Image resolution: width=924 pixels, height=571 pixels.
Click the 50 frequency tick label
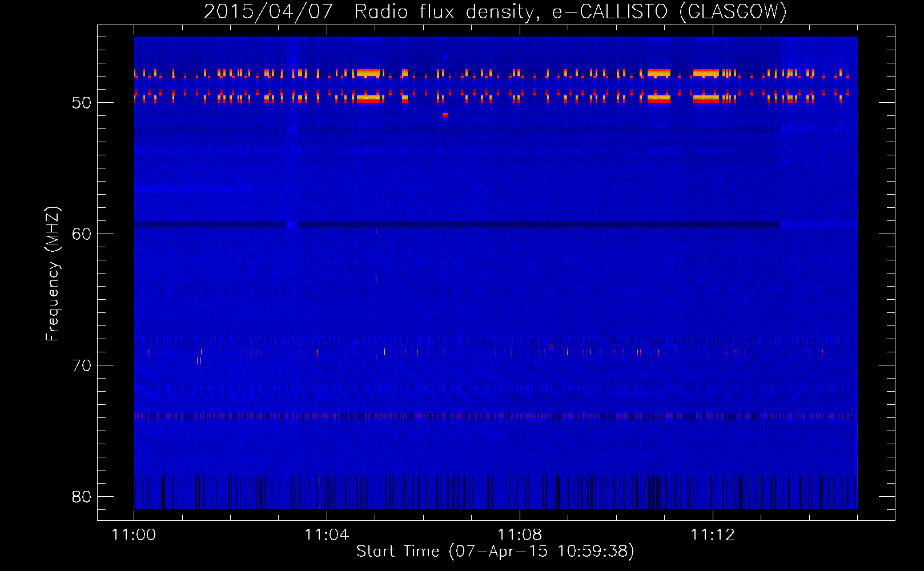(x=82, y=103)
